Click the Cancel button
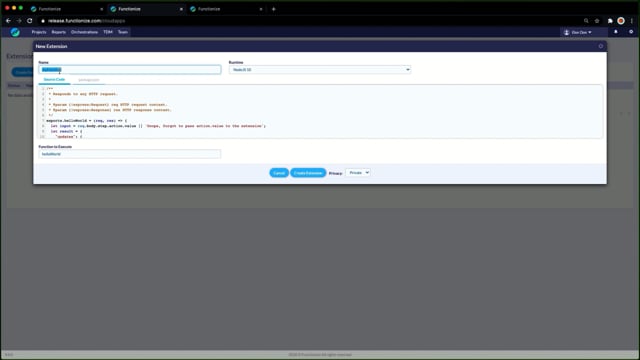Screen dimensions: 640x360 point(279,173)
